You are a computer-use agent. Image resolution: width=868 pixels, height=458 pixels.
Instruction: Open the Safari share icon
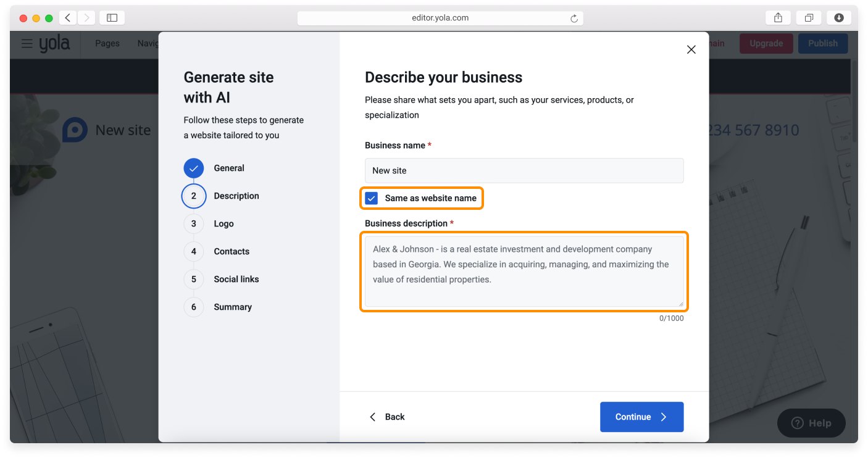tap(778, 18)
